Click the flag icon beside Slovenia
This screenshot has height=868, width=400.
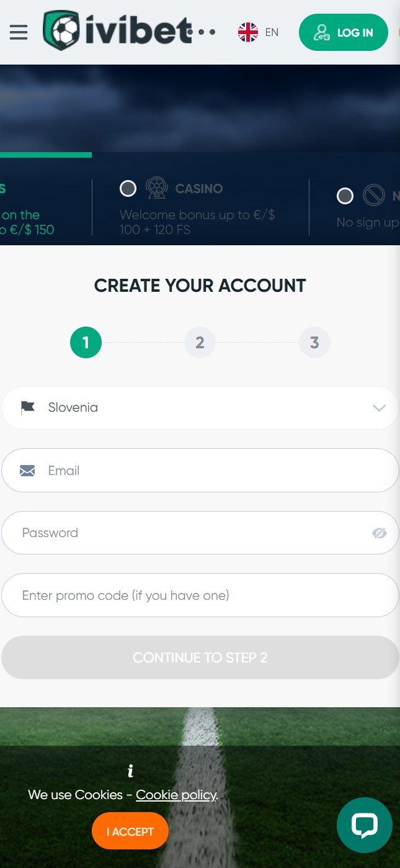[28, 408]
